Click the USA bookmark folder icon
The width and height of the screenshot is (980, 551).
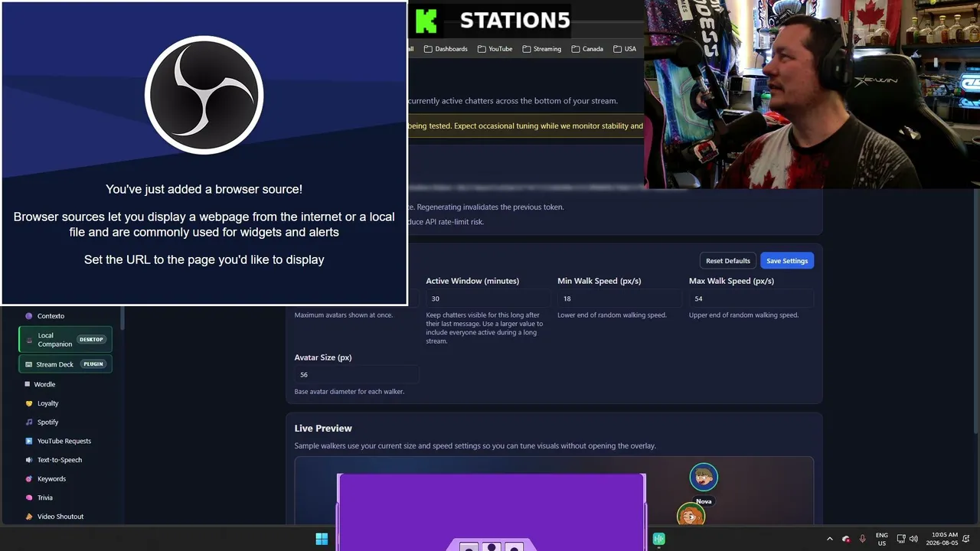(x=617, y=49)
